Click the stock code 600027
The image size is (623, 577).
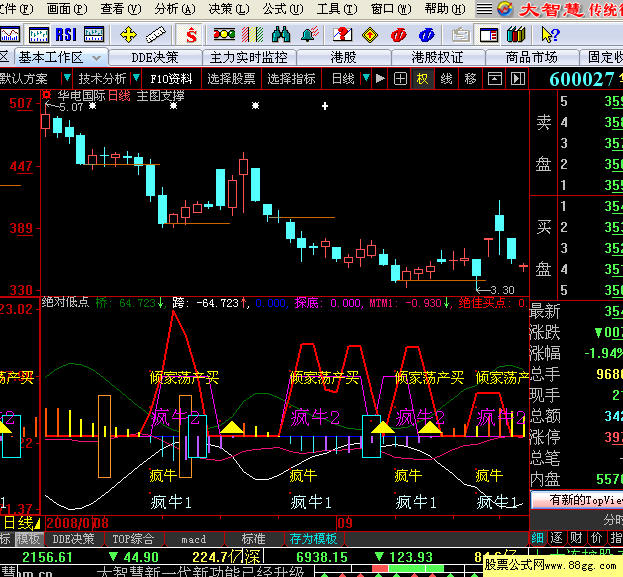coord(582,79)
